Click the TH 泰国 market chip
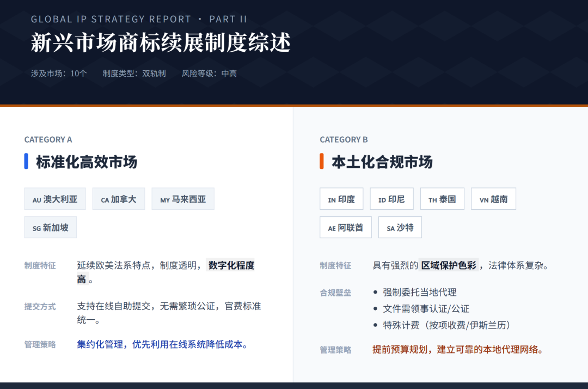This screenshot has height=389, width=588. [442, 199]
